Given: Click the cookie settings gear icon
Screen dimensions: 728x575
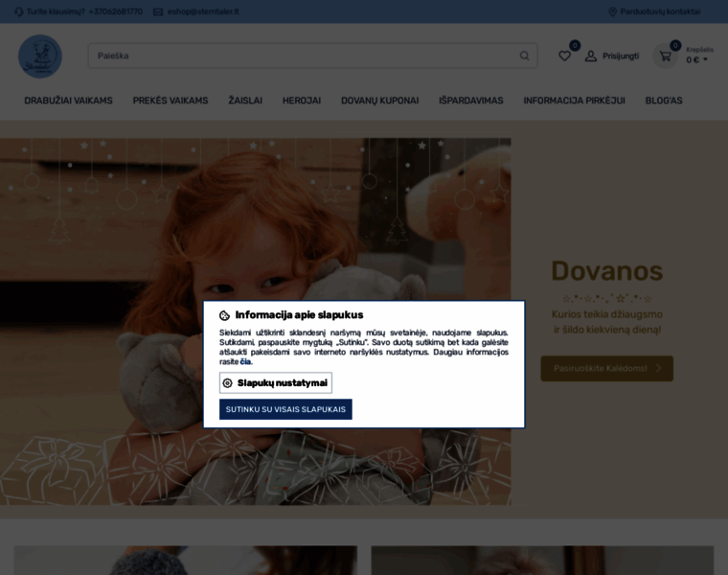Looking at the screenshot, I should tap(228, 383).
